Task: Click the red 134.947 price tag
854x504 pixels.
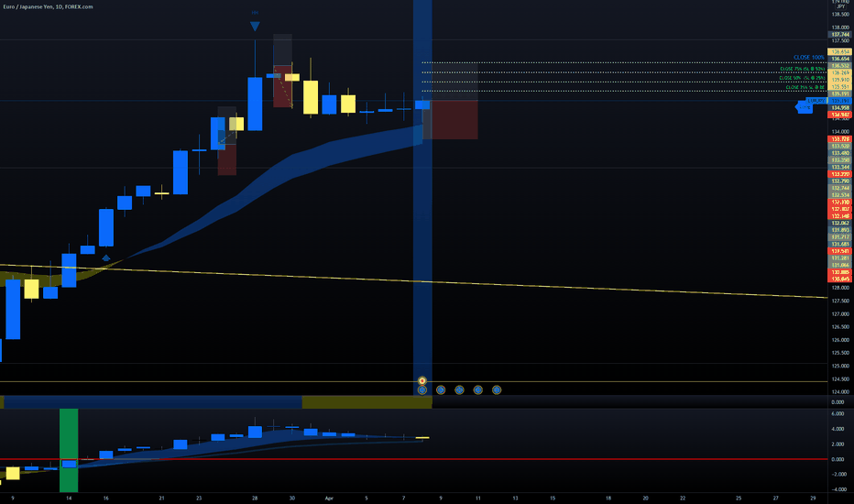Action: 840,115
